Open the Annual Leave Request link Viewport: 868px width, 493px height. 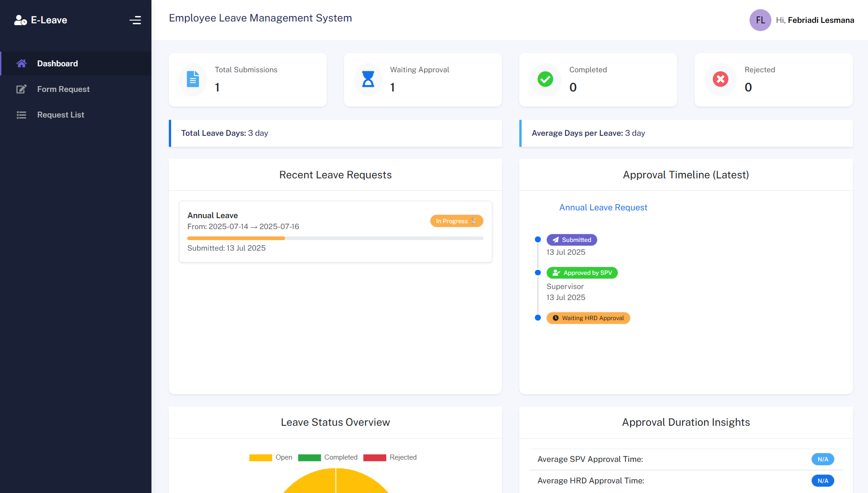tap(603, 208)
